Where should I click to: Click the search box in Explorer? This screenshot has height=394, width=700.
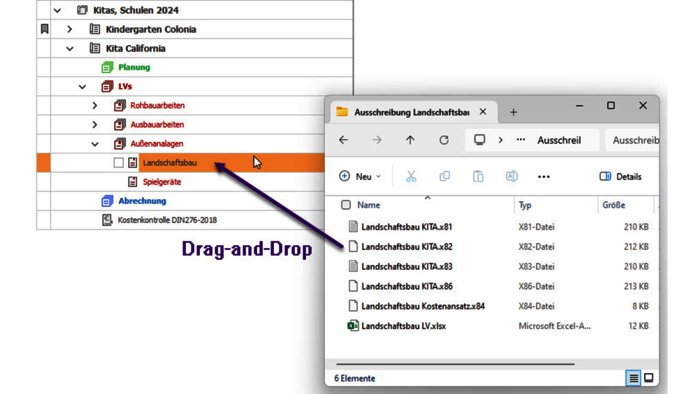point(633,140)
